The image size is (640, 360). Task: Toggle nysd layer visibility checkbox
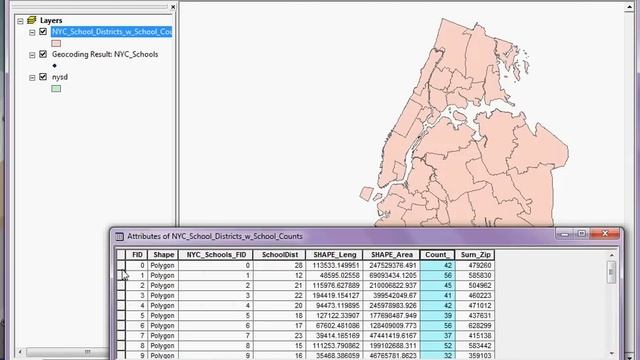pyautogui.click(x=43, y=77)
